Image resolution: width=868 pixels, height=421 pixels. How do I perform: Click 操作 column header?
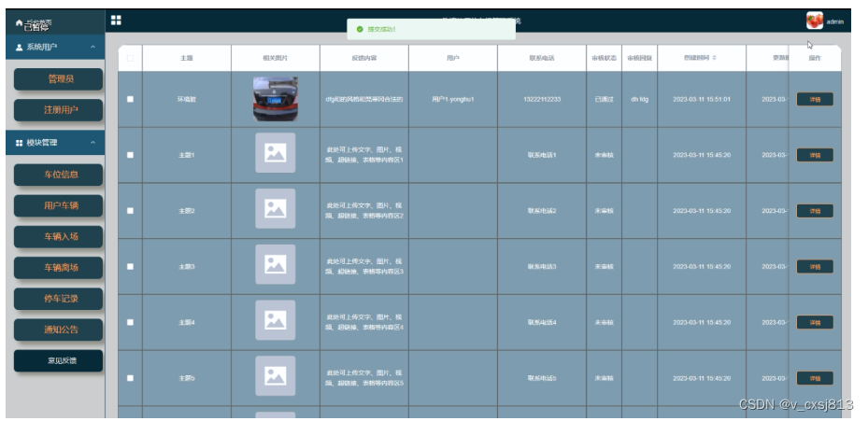pyautogui.click(x=815, y=58)
